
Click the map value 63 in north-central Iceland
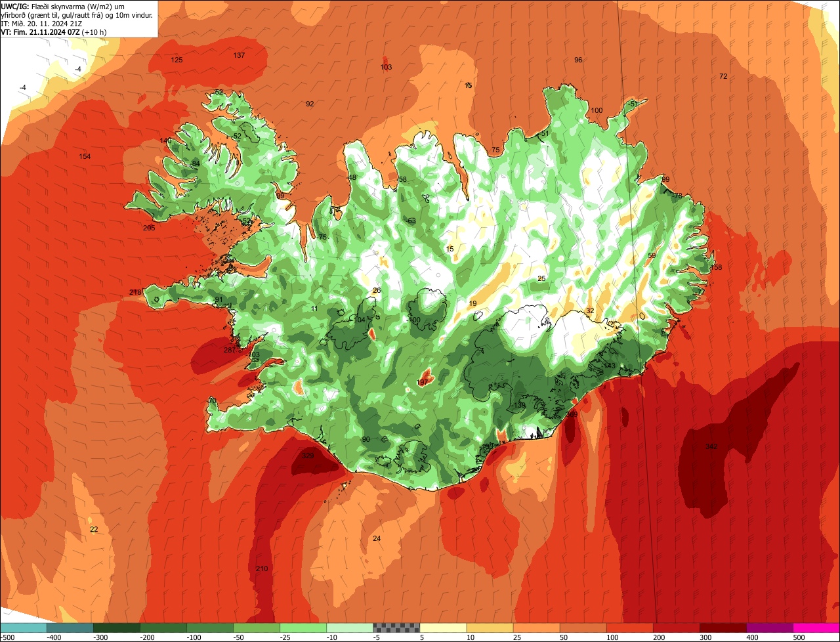[x=411, y=221]
